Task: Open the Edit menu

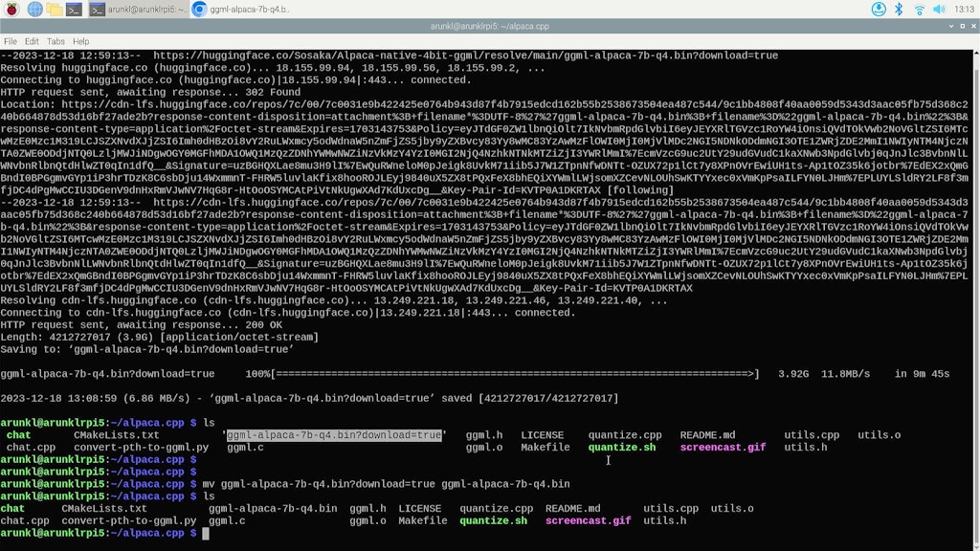Action: pos(32,41)
